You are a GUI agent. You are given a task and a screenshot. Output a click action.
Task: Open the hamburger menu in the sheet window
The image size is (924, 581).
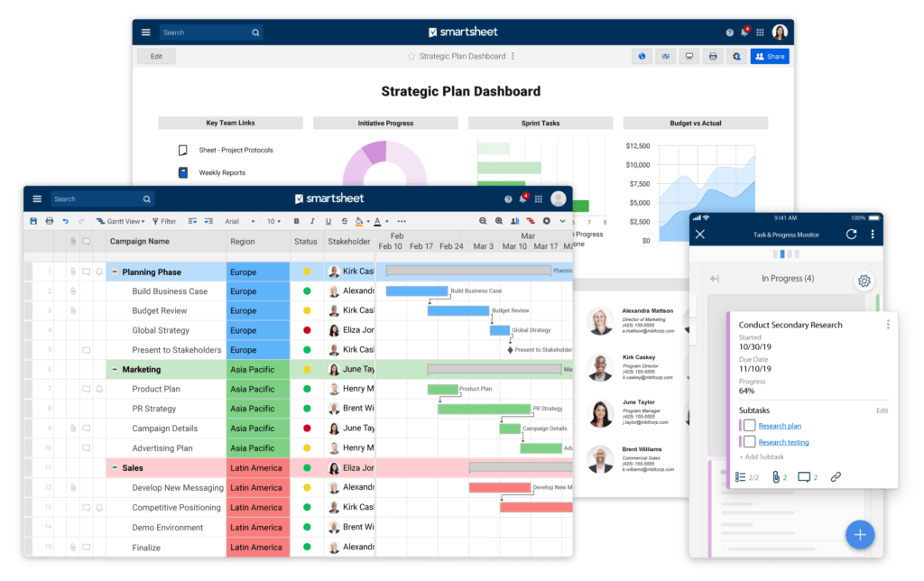coord(37,198)
